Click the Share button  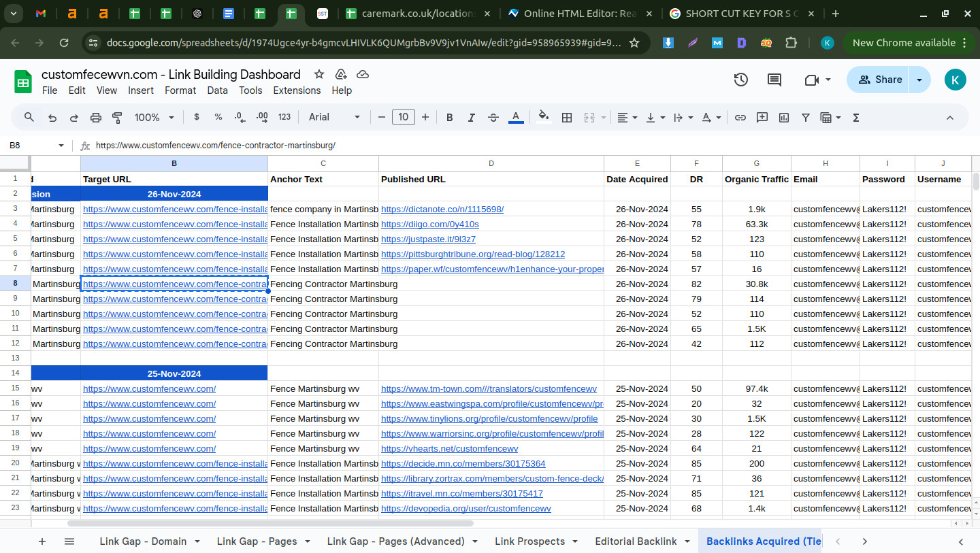[x=879, y=80]
